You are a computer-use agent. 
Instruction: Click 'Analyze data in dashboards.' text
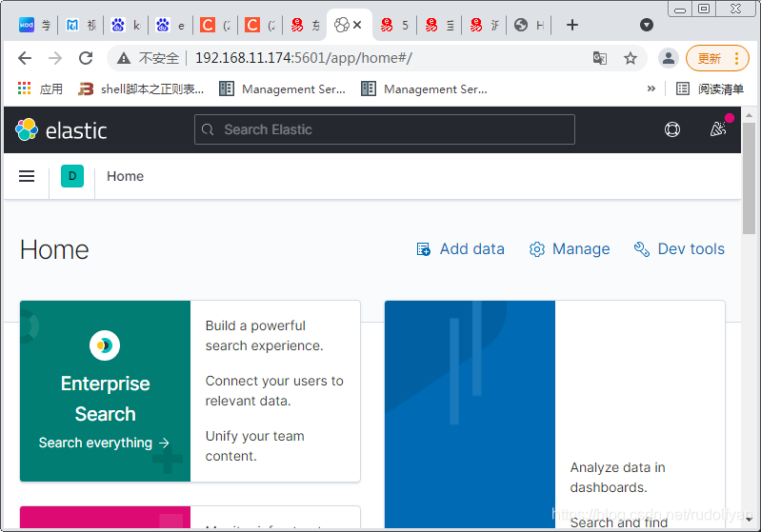pos(617,477)
